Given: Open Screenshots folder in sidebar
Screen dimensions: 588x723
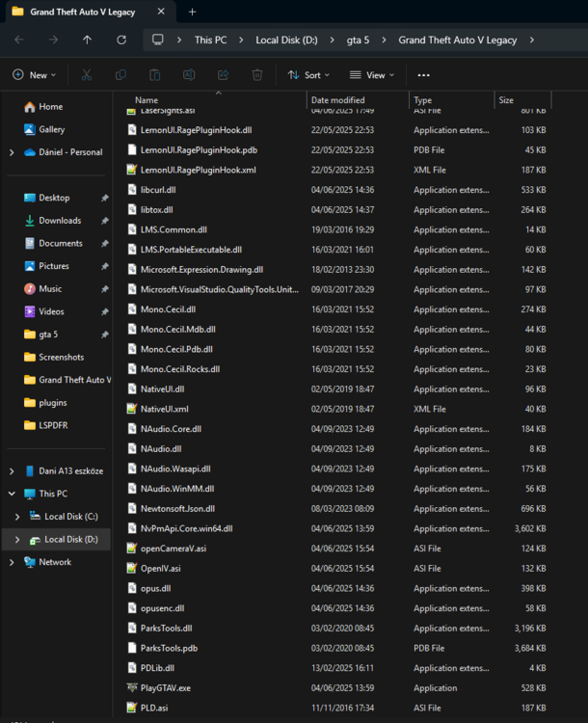Looking at the screenshot, I should (x=54, y=358).
